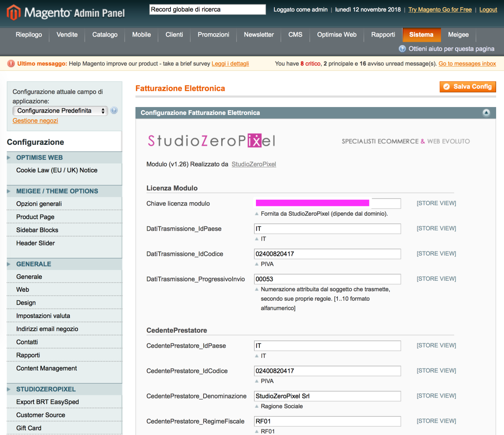This screenshot has width=504, height=435.
Task: Open the Gestione negozi link
Action: (35, 120)
